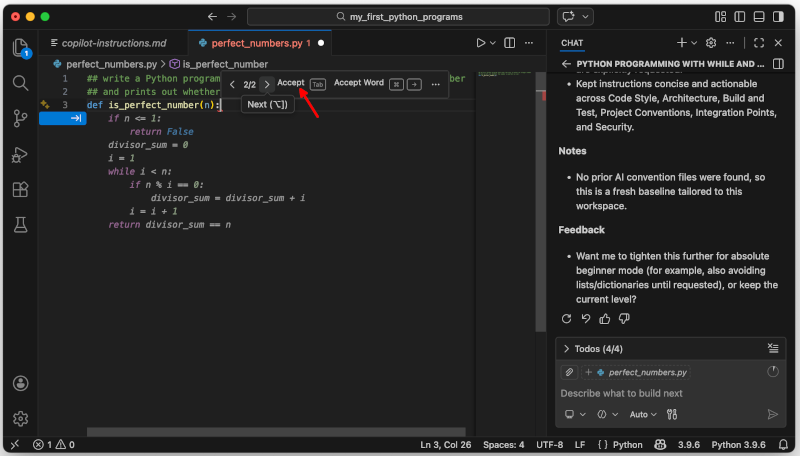Toggle the secondary side bar layout button
The height and width of the screenshot is (456, 800).
(x=780, y=17)
